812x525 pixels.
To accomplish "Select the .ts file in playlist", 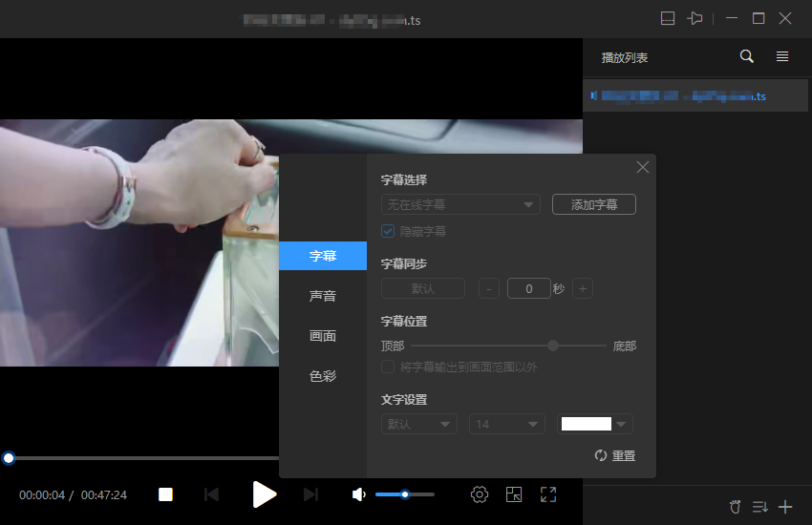I will pyautogui.click(x=694, y=95).
